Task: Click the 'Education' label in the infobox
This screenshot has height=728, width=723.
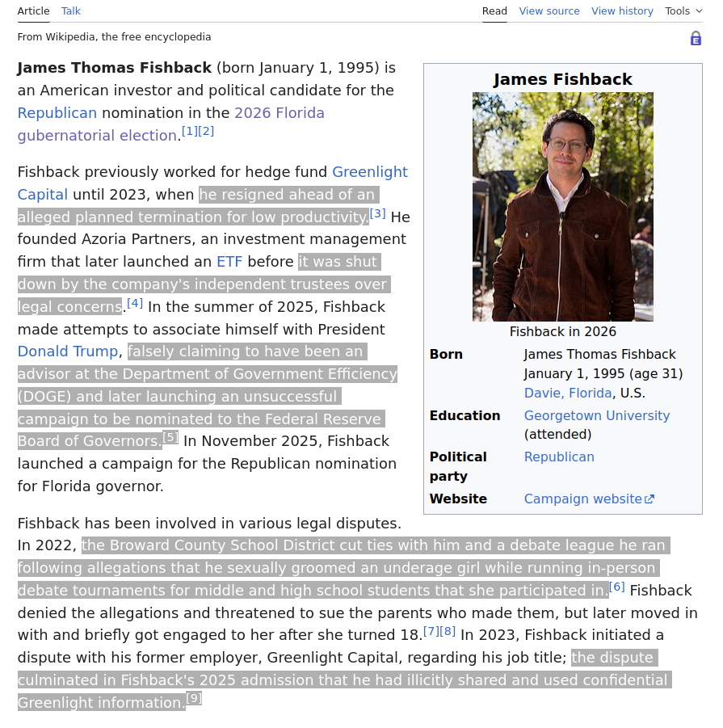Action: point(464,415)
